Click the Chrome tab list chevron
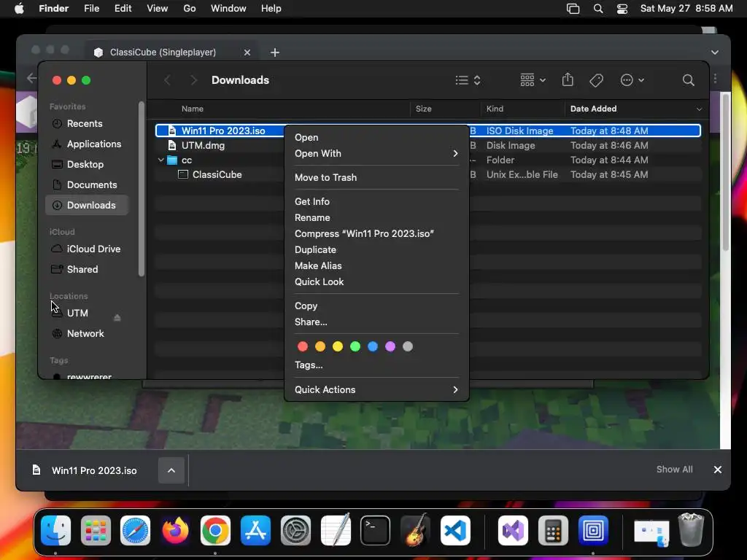Screen dimensions: 747x560 pyautogui.click(x=715, y=52)
